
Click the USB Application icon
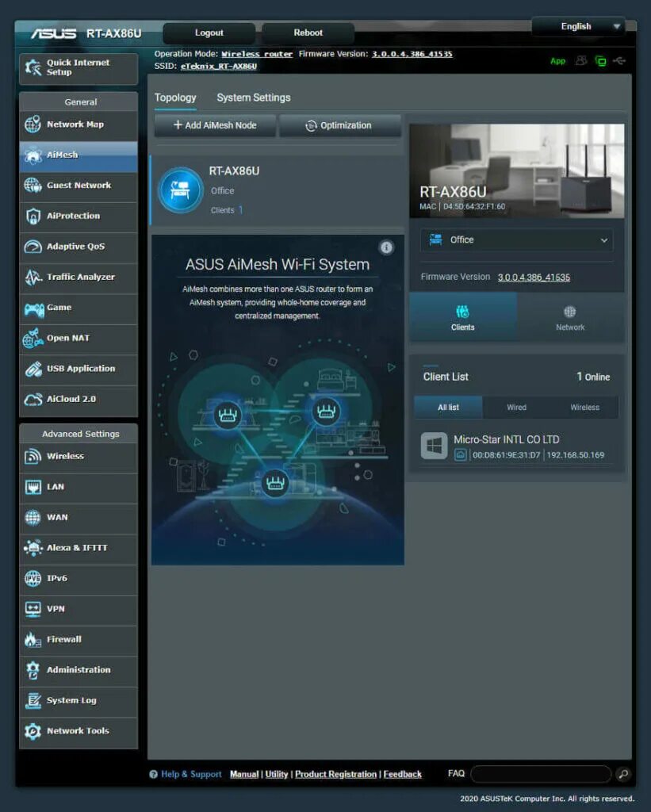33,369
